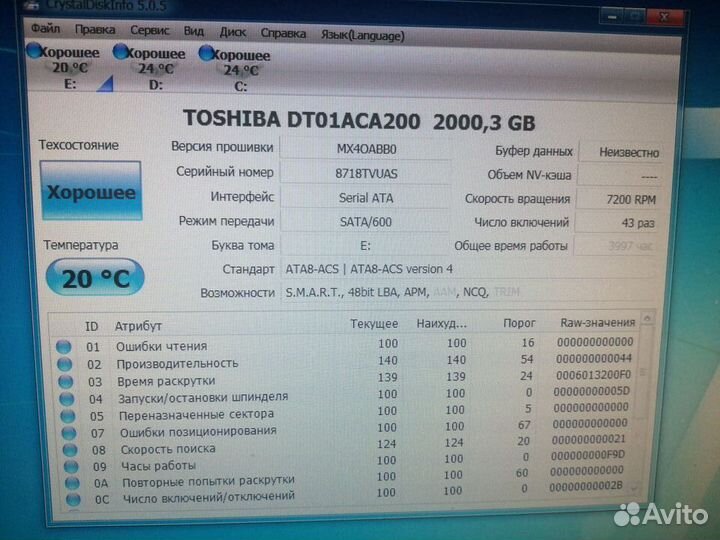Screen dimensions: 720x540
Task: Click status icon of attribute 02 Производительность
Action: click(65, 364)
